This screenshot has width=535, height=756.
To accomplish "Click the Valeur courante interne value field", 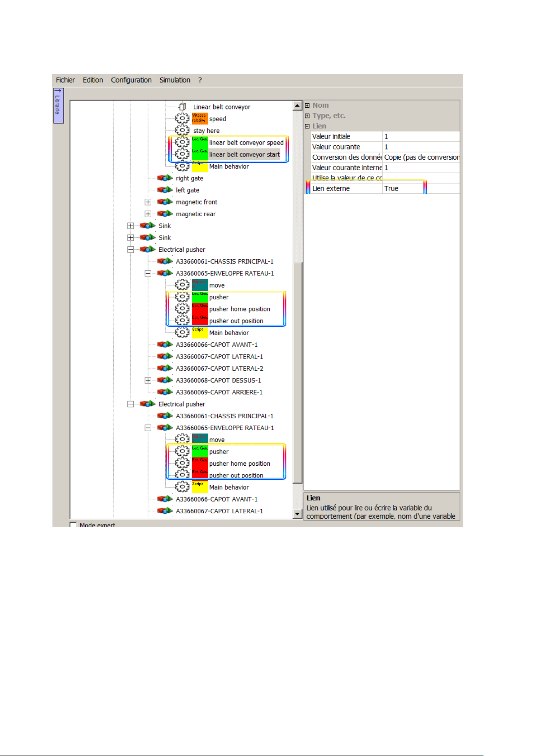I will (x=421, y=167).
